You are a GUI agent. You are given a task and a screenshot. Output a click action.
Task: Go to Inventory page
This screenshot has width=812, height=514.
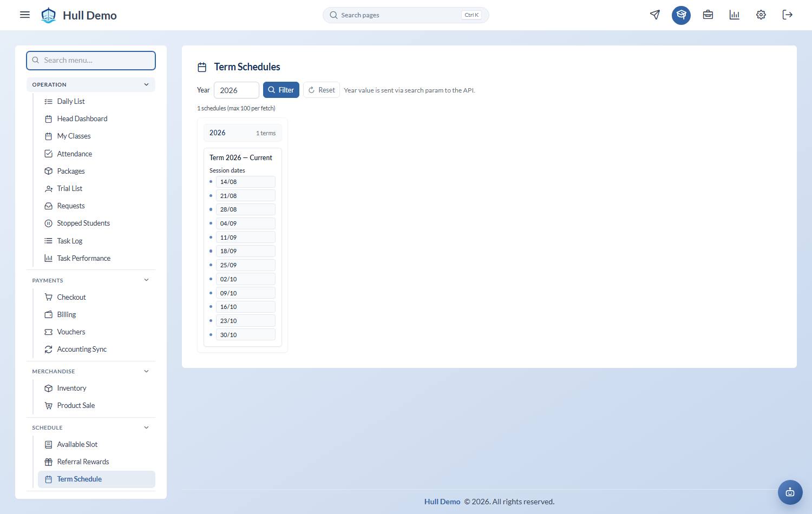tap(96, 388)
